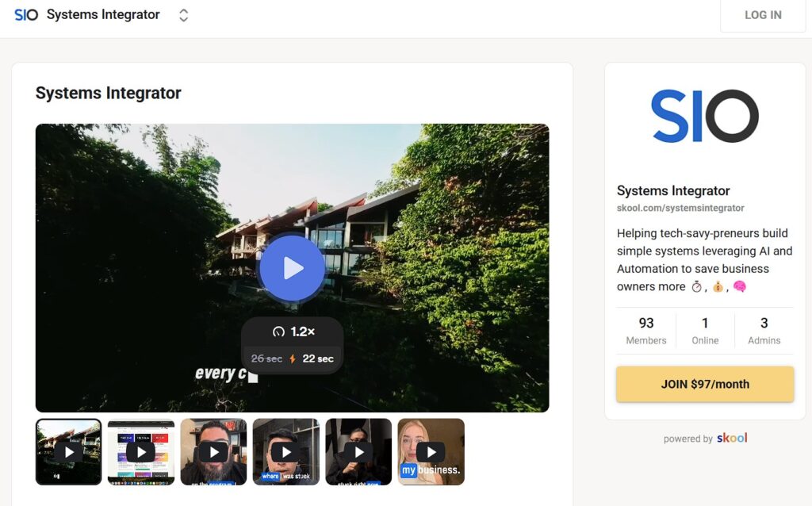812x506 pixels.
Task: Expand the community switcher chevron arrows
Action: pos(183,15)
